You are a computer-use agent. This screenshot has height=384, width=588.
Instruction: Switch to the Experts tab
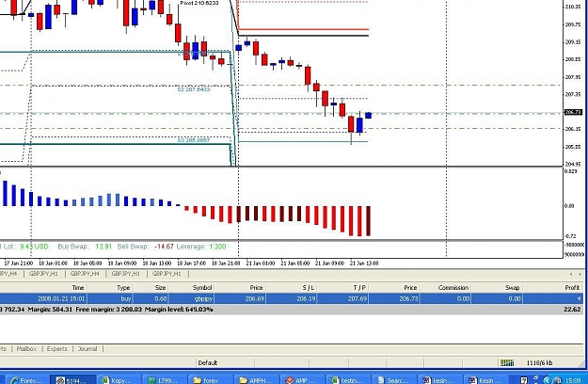click(x=57, y=349)
